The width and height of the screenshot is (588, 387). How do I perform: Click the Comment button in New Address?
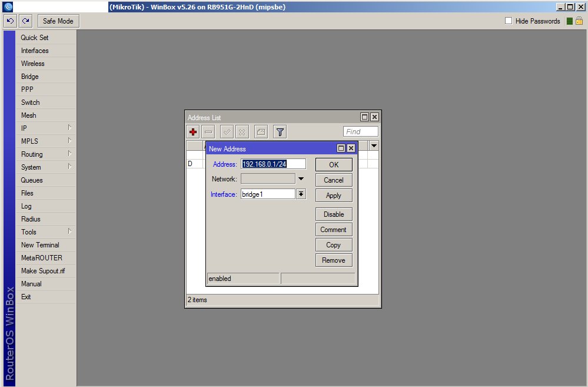[x=334, y=230]
